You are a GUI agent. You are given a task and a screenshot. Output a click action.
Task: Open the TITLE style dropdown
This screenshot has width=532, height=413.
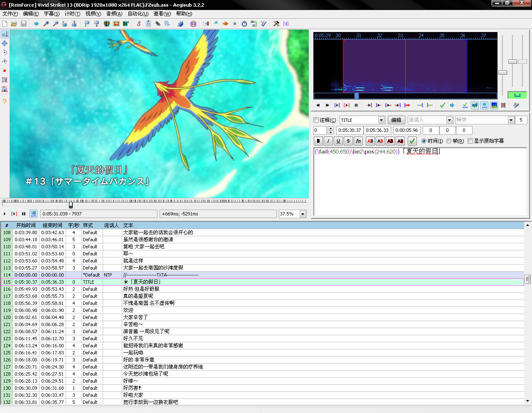(x=381, y=120)
